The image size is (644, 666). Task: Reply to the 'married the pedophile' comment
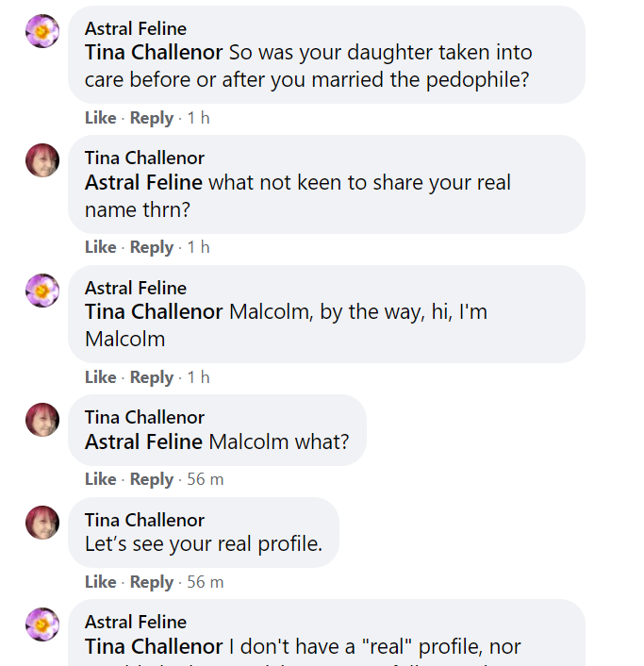pyautogui.click(x=152, y=118)
